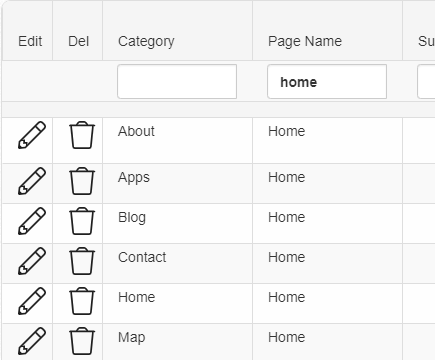The width and height of the screenshot is (435, 360).
Task: Sort by the Page Name column header
Action: point(305,41)
